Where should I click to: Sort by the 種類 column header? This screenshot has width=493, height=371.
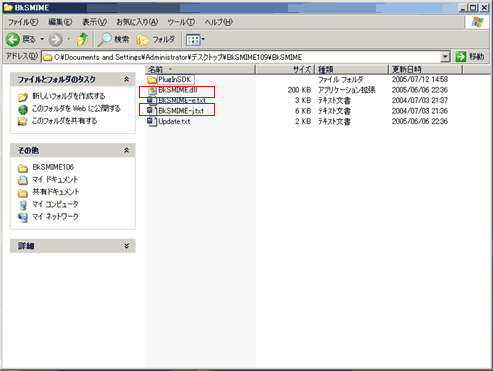pos(352,69)
